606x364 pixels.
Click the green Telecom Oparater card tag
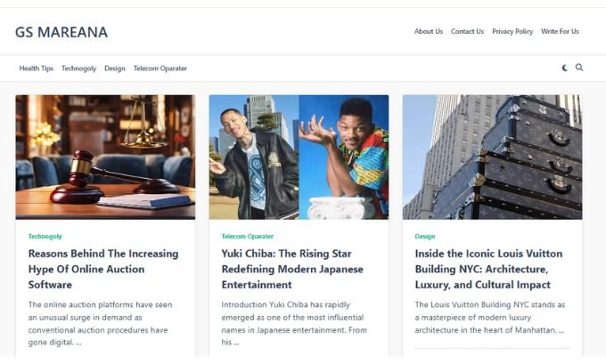(x=248, y=236)
